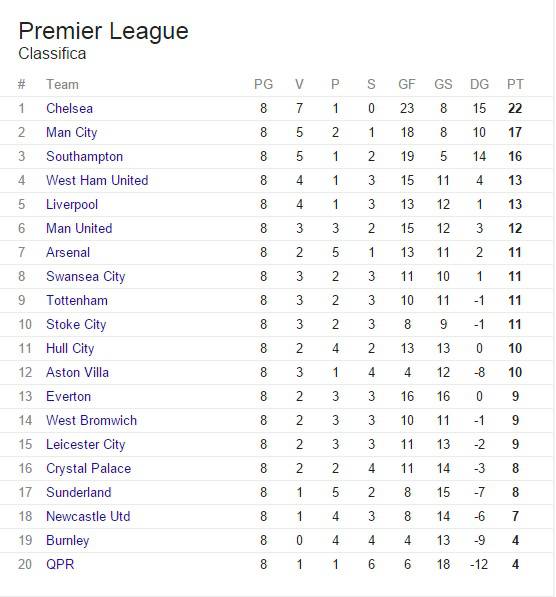556x597 pixels.
Task: Open the Tottenham link
Action: 77,300
